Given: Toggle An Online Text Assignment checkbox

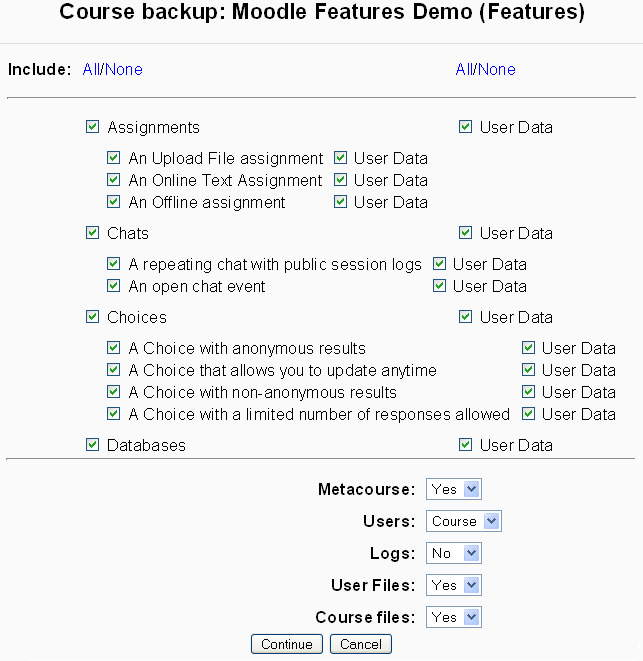Looking at the screenshot, I should pyautogui.click(x=114, y=180).
